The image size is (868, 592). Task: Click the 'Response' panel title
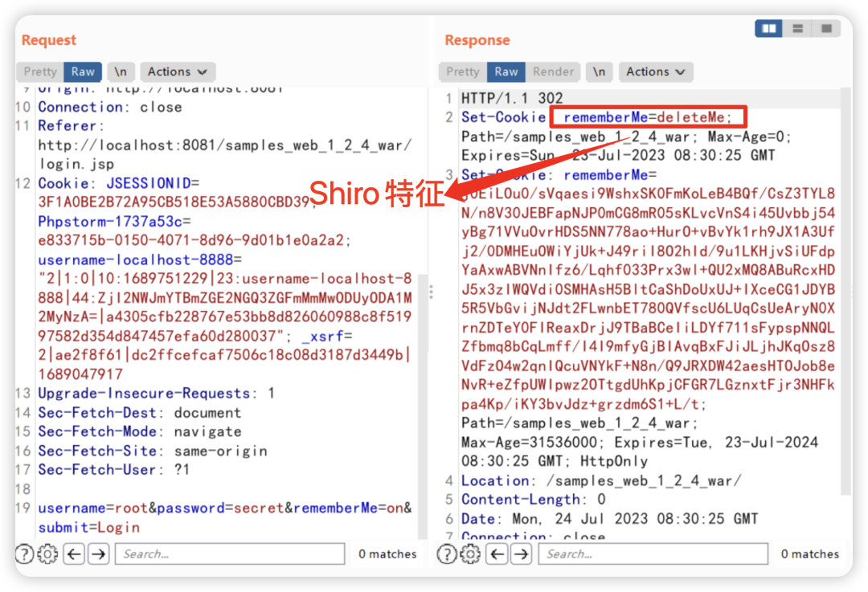click(477, 40)
